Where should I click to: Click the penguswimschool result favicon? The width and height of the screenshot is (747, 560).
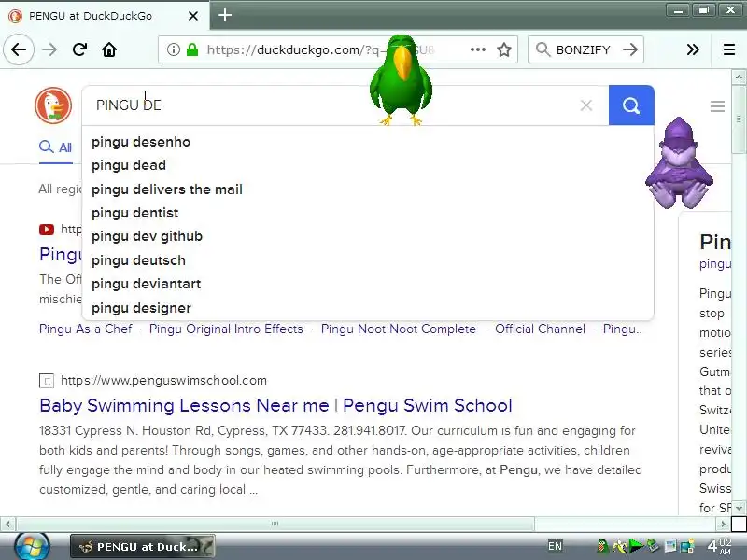coord(47,381)
